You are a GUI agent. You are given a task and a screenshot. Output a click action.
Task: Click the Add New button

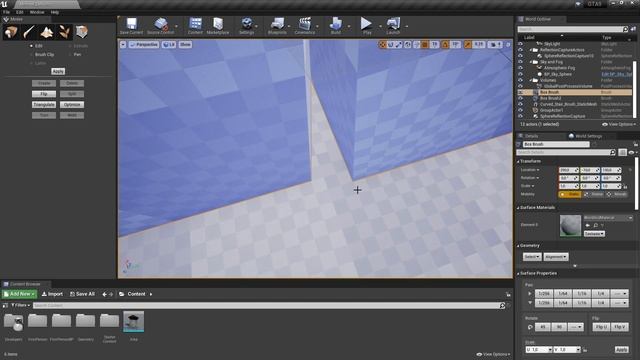click(19, 294)
